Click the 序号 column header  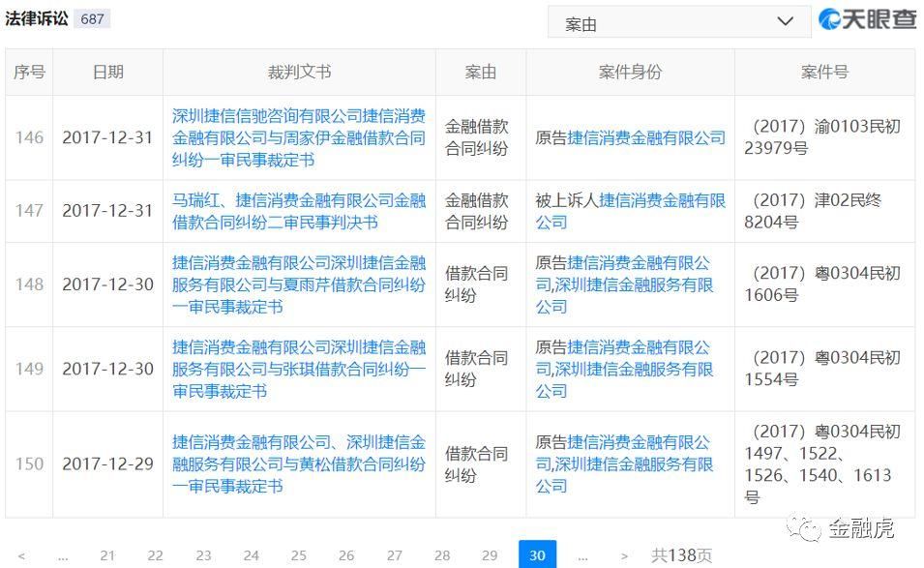[x=29, y=72]
